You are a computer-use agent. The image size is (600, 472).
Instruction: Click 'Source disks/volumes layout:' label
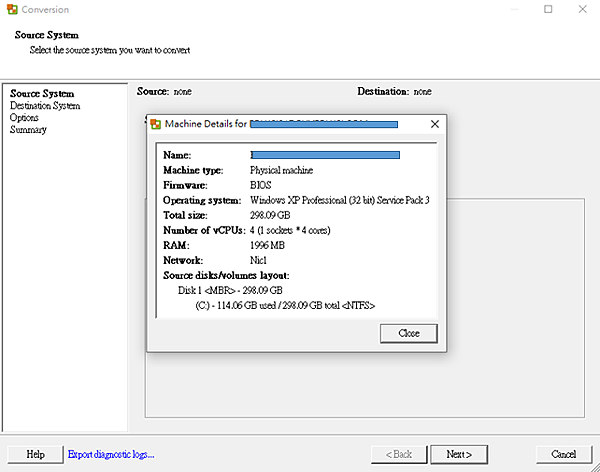tap(226, 276)
